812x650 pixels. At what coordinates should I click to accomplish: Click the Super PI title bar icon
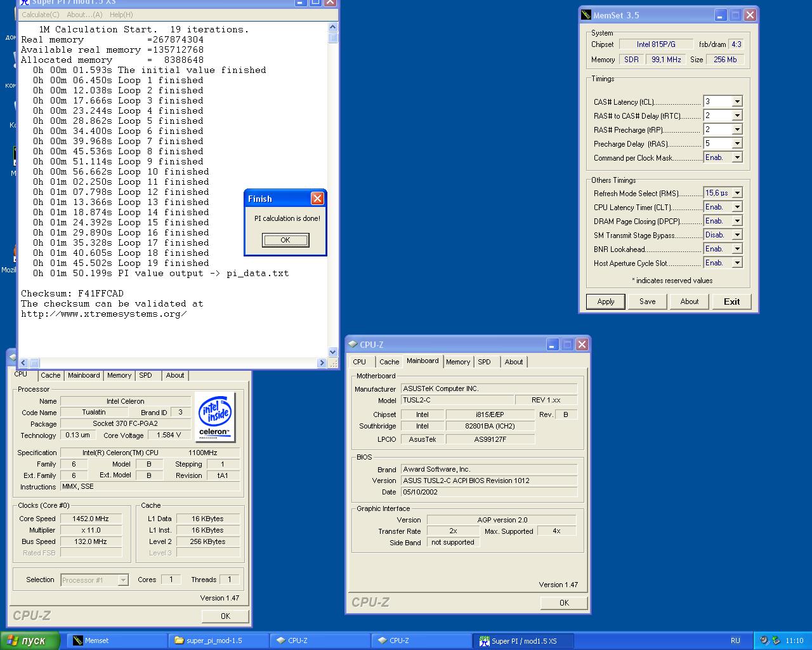[25, 2]
